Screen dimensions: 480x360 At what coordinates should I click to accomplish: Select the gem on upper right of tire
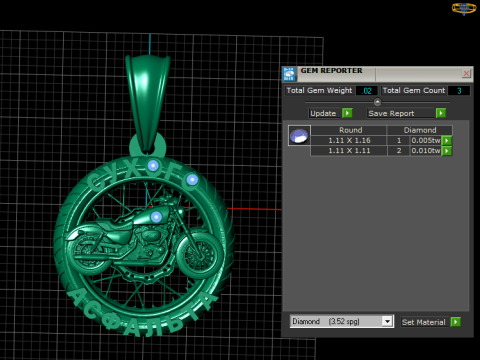[x=192, y=180]
